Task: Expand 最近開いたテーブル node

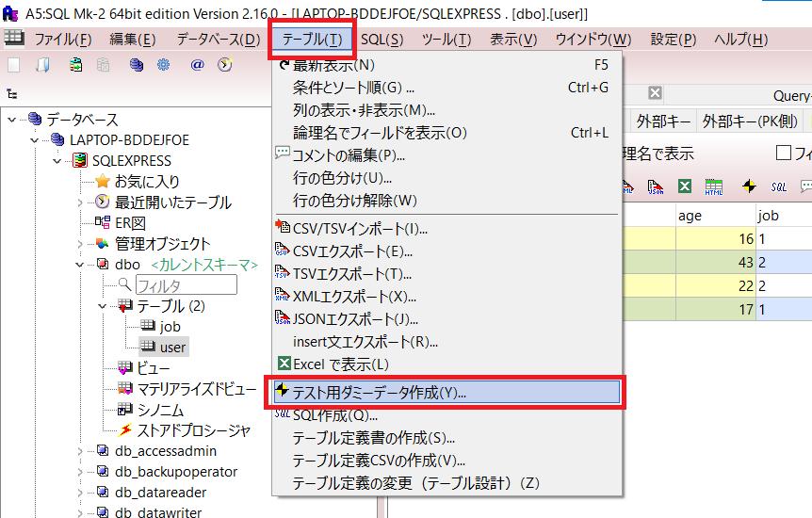Action: pyautogui.click(x=80, y=202)
